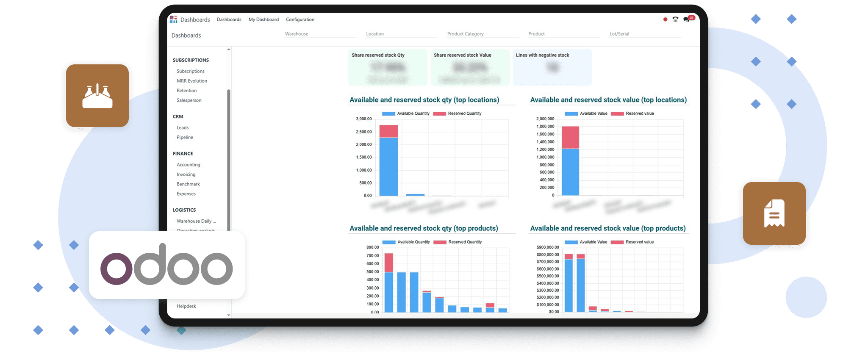
Task: Open the VoIP phone dialer icon
Action: (675, 19)
